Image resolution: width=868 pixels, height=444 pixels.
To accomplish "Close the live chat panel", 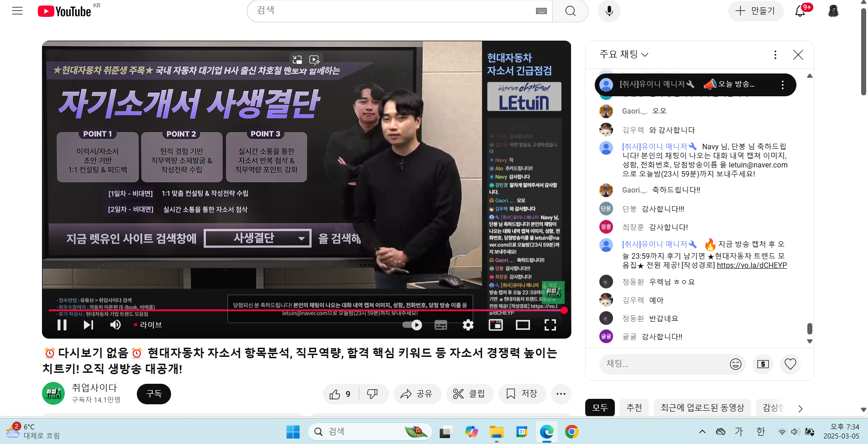I will pos(798,55).
